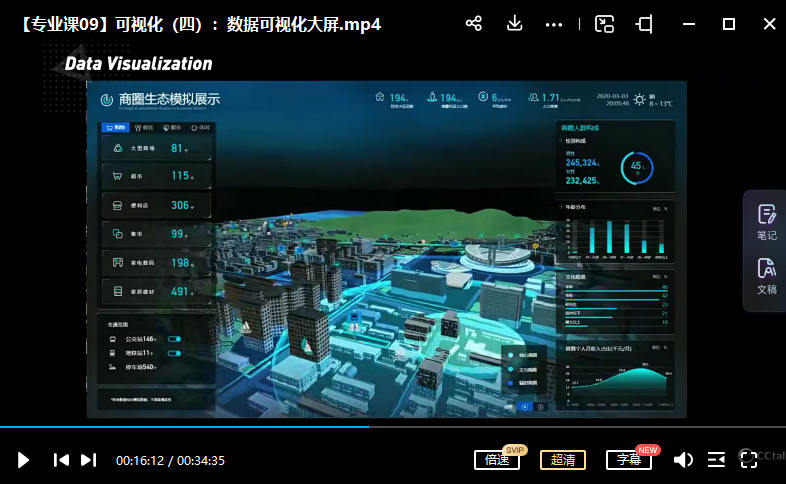This screenshot has width=786, height=484.
Task: Skip to the previous video
Action: pyautogui.click(x=61, y=460)
